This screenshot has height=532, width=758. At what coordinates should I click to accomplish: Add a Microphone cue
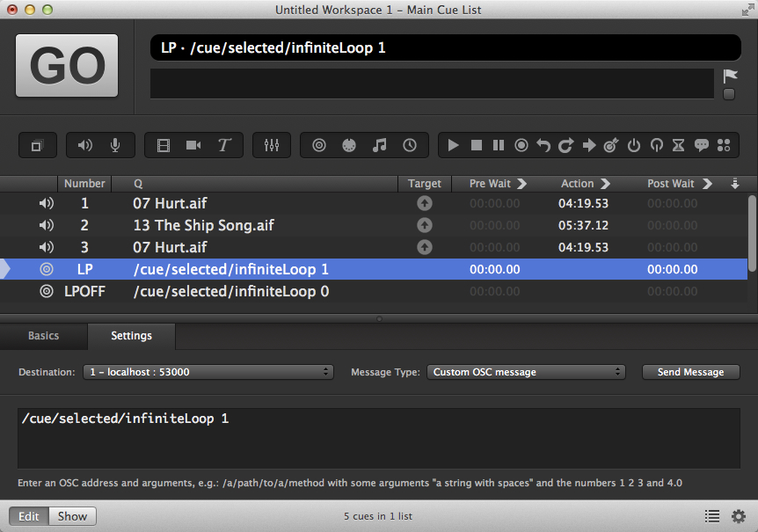point(115,145)
